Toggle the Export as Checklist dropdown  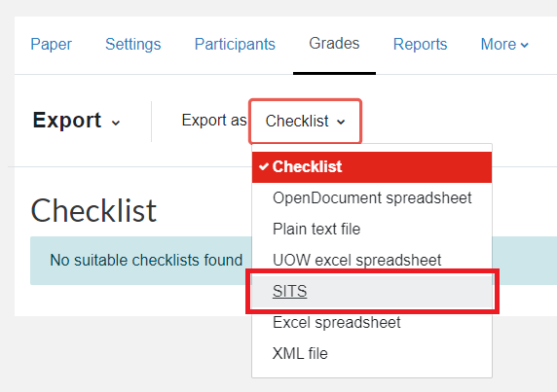tap(306, 122)
